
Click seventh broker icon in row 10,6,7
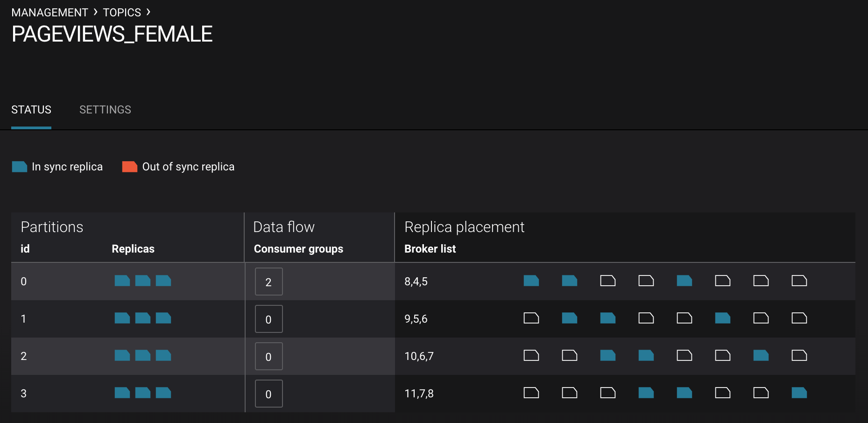point(761,355)
